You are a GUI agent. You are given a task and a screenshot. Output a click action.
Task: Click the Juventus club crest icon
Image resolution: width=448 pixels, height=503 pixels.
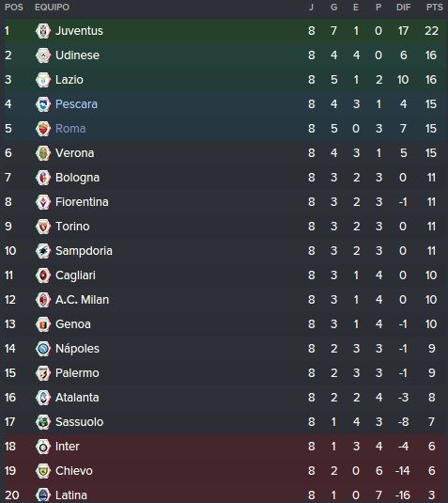pos(43,31)
